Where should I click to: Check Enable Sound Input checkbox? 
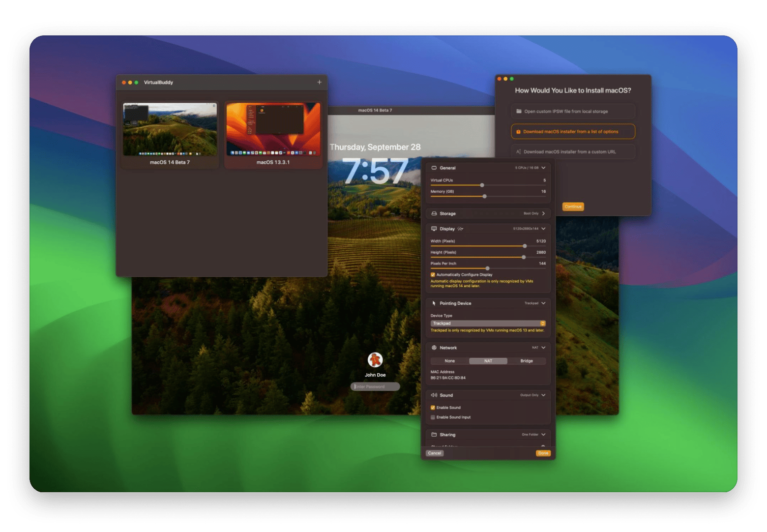(x=433, y=417)
